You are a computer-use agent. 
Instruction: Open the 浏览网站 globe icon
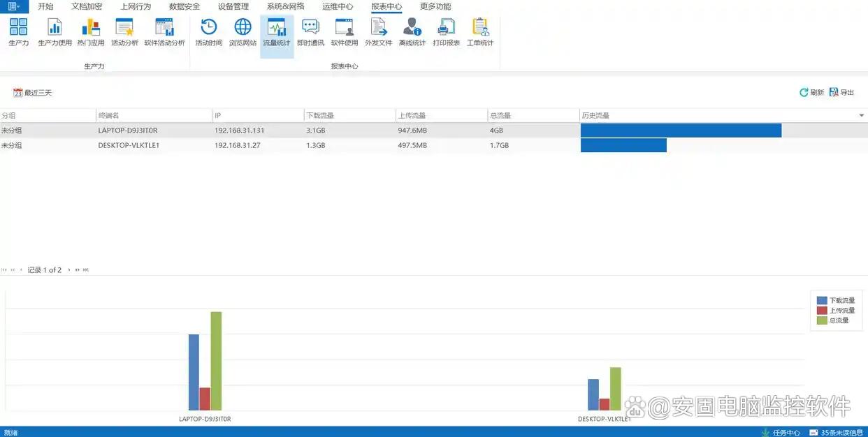[243, 32]
